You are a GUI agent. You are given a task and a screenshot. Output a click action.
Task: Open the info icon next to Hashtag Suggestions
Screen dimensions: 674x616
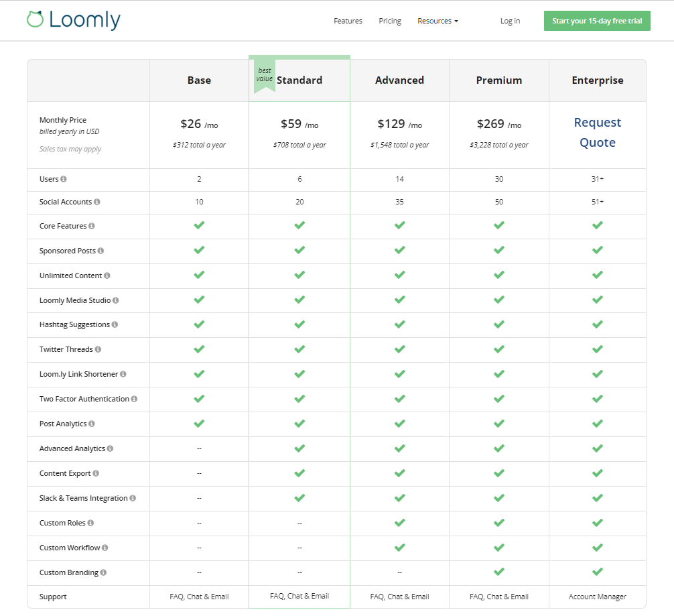(x=115, y=324)
